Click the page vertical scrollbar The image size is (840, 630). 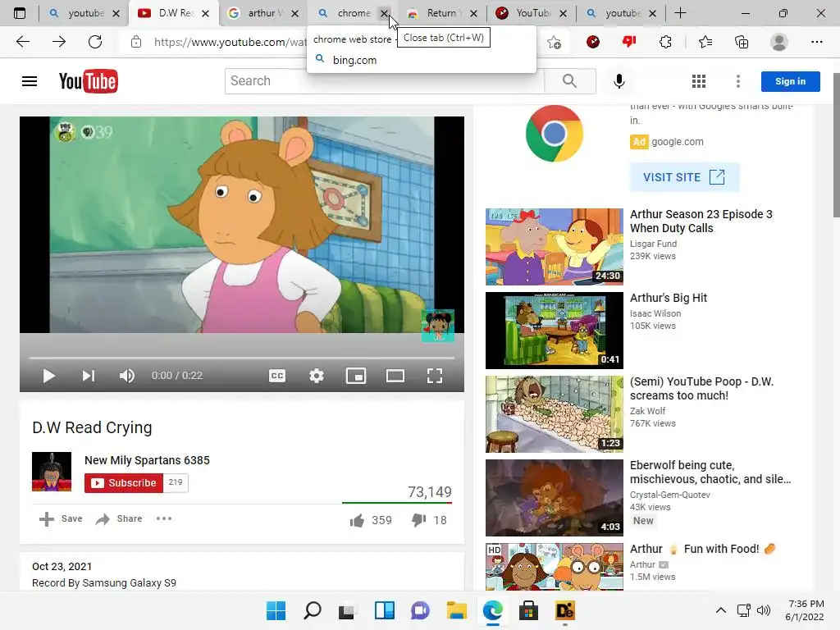[x=836, y=146]
